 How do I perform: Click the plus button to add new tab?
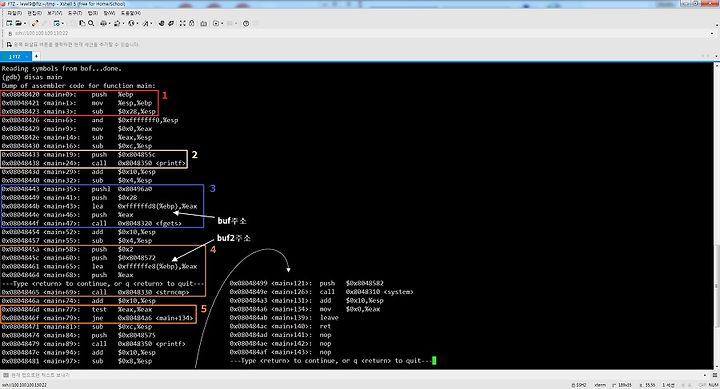pyautogui.click(x=36, y=56)
